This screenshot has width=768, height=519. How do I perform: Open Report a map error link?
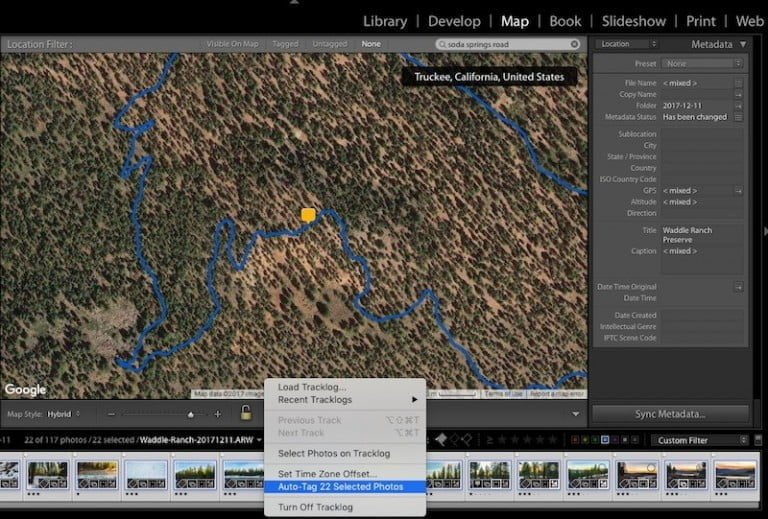coord(556,394)
